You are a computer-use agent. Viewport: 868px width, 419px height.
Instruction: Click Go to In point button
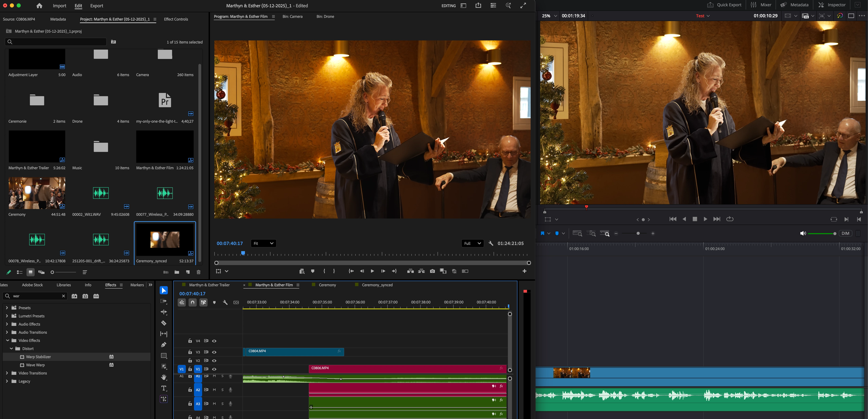click(x=351, y=271)
